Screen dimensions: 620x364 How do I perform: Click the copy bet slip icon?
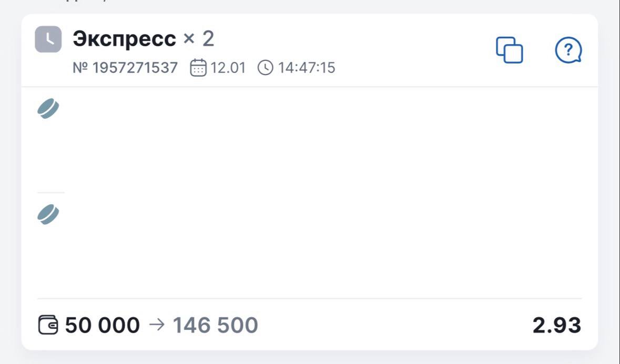(x=510, y=50)
